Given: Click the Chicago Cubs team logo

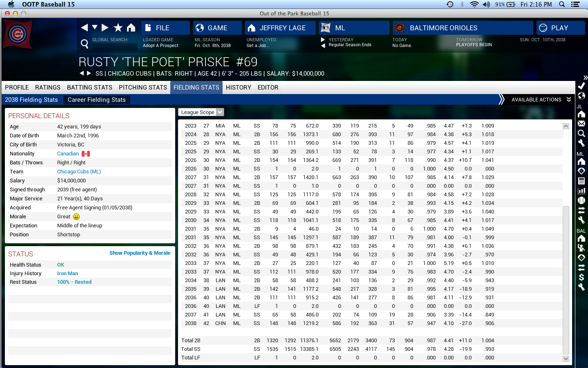Looking at the screenshot, I should pos(18,34).
